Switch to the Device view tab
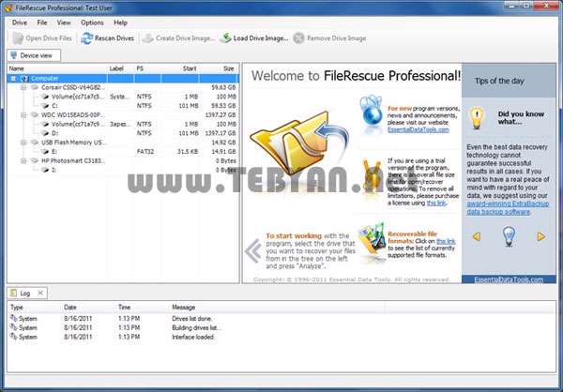563x392 pixels. pyautogui.click(x=34, y=55)
